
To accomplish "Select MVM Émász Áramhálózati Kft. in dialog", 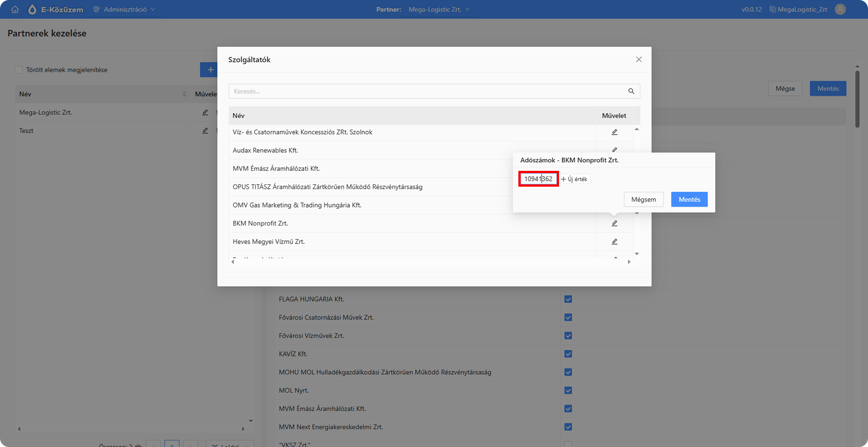I will (276, 169).
